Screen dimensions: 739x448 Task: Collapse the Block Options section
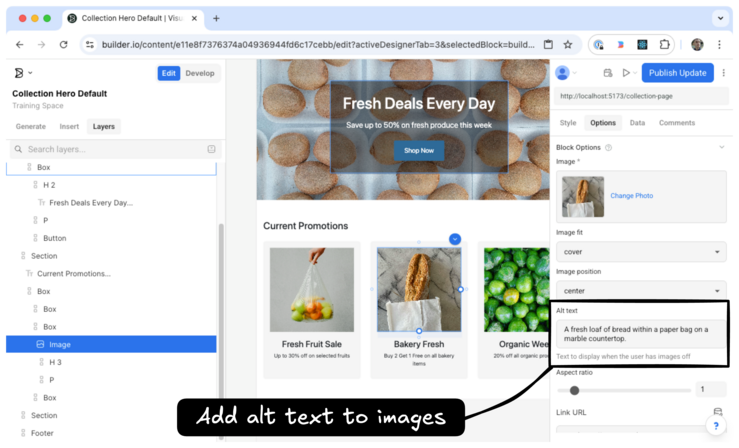pyautogui.click(x=722, y=147)
